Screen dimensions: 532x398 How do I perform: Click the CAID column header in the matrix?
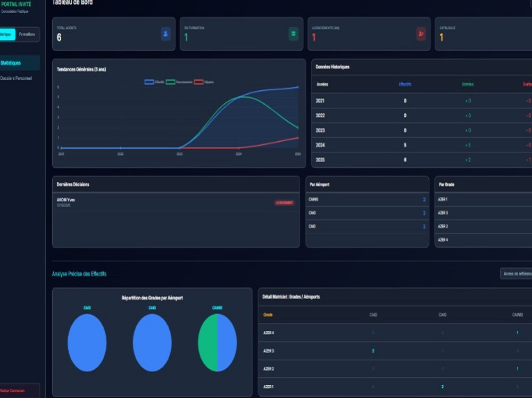[x=373, y=315]
